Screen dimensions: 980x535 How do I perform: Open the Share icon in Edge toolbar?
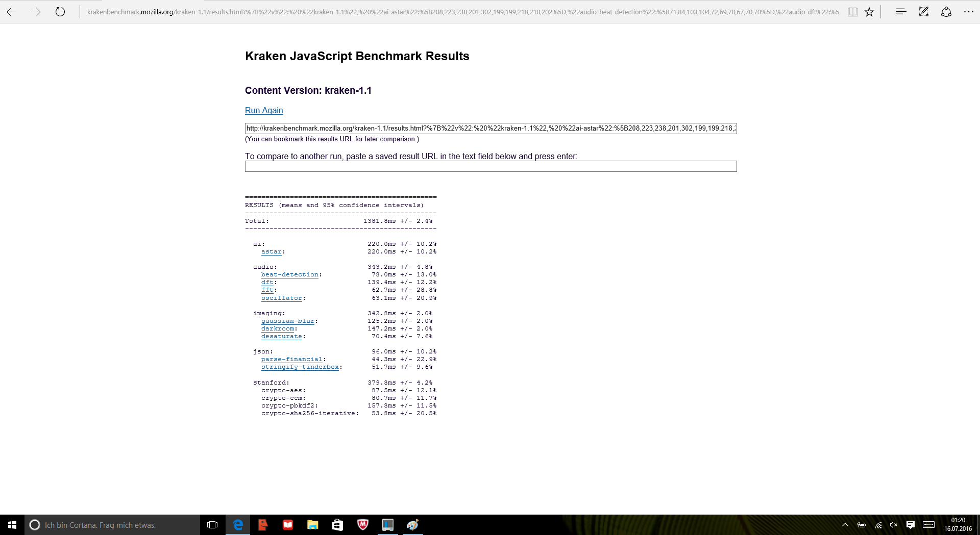946,12
